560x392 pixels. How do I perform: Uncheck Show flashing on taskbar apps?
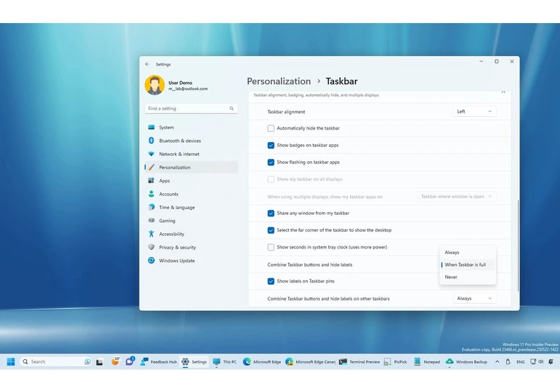click(x=271, y=162)
